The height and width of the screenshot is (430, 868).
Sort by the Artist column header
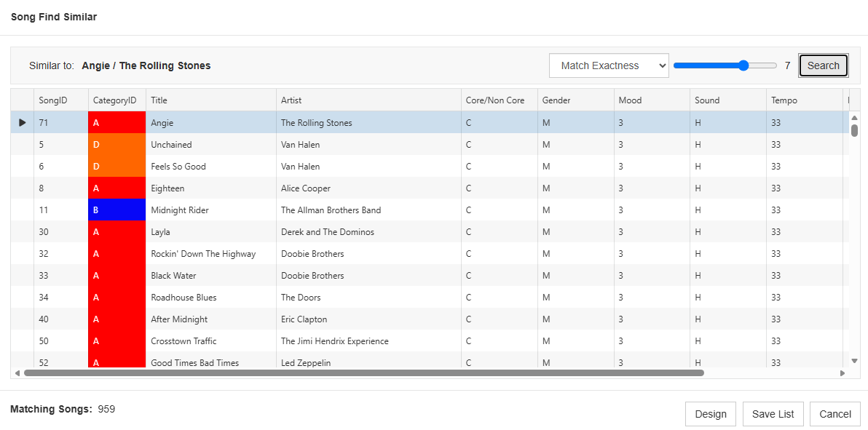[x=368, y=100]
